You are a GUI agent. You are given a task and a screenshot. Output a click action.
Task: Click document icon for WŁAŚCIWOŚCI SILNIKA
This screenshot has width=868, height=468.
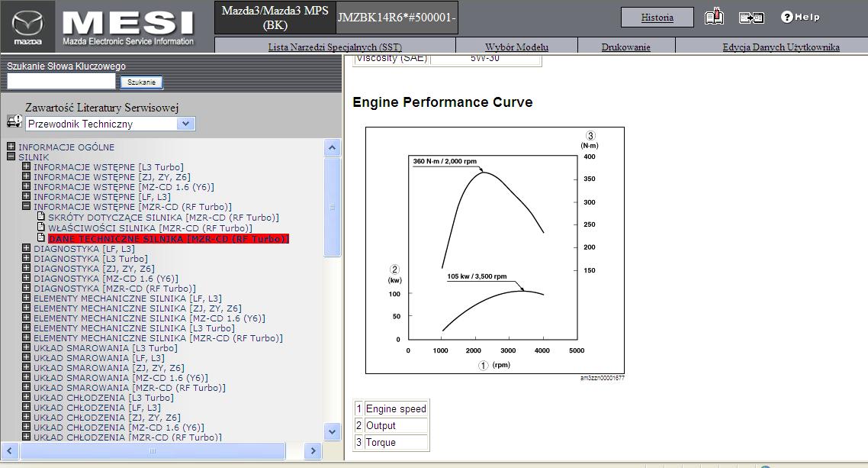point(42,228)
